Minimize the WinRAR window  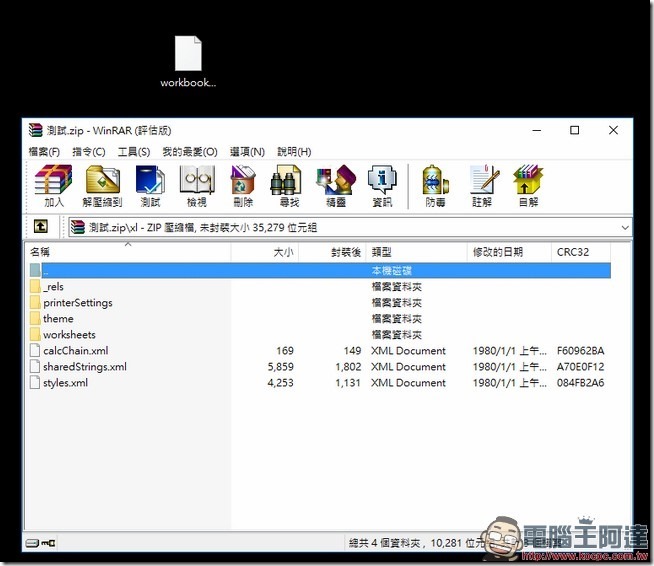click(x=537, y=130)
